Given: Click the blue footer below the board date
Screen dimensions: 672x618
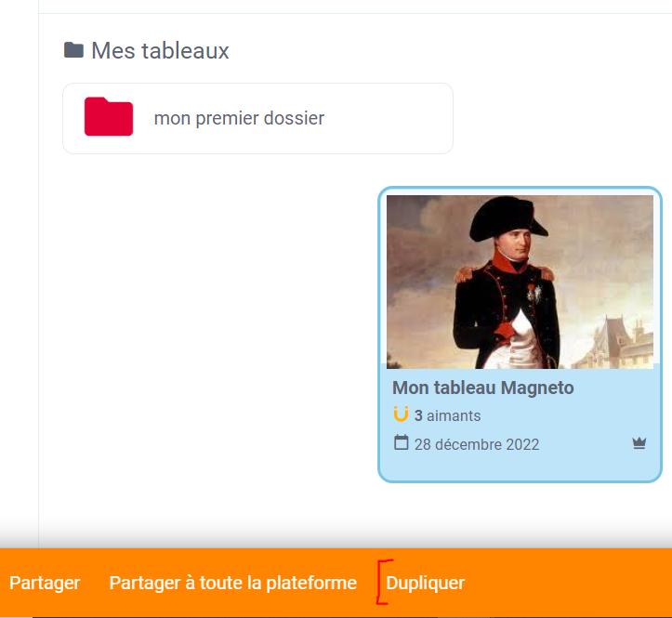Looking at the screenshot, I should click(x=520, y=467).
